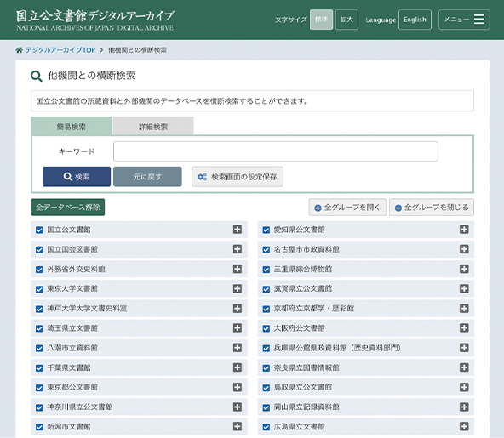
Task: Set text size to 拡大
Action: 346,20
